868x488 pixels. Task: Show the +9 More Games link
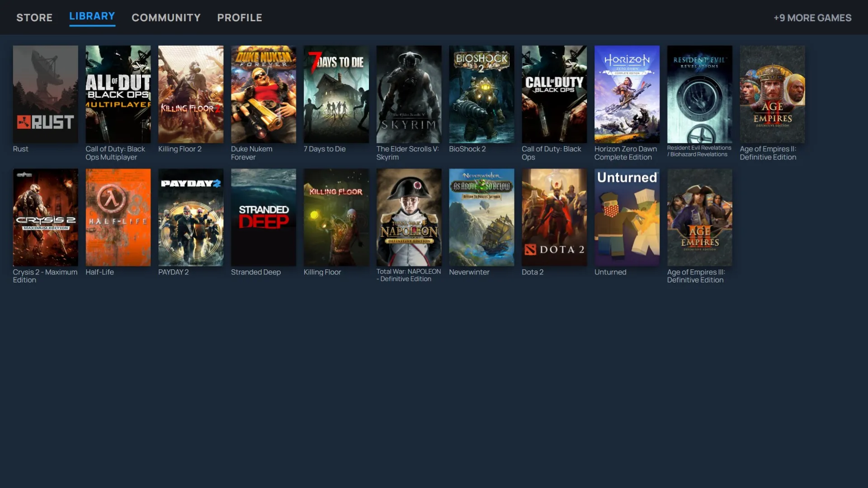pyautogui.click(x=812, y=18)
